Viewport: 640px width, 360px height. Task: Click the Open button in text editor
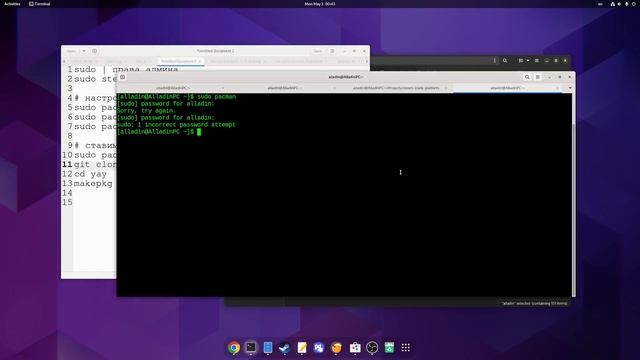pyautogui.click(x=71, y=51)
